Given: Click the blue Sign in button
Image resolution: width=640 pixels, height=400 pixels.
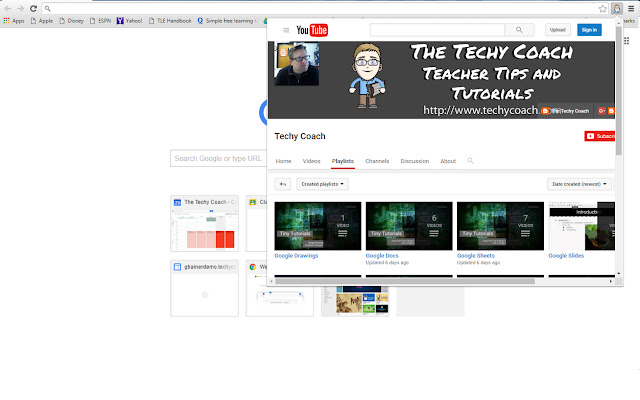Looking at the screenshot, I should (x=589, y=30).
